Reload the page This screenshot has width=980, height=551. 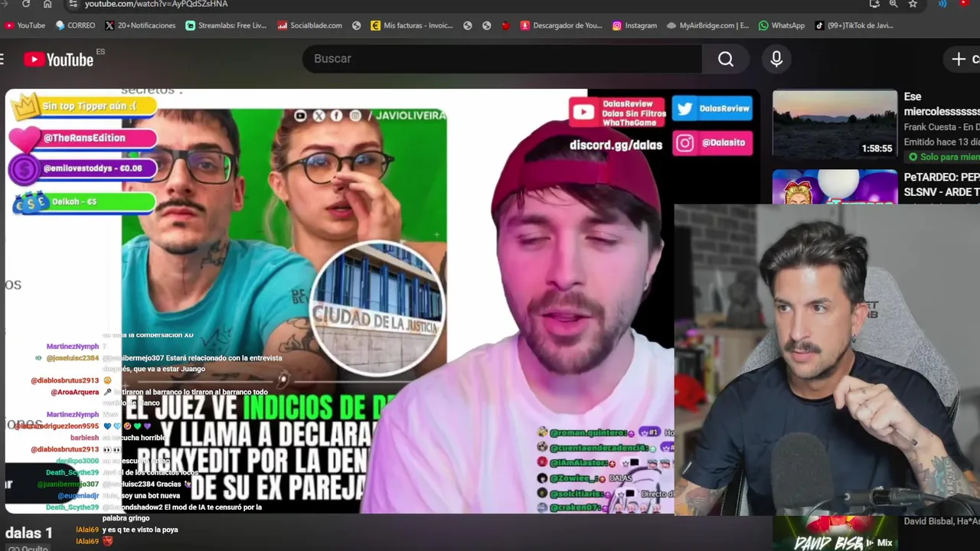coord(25,4)
